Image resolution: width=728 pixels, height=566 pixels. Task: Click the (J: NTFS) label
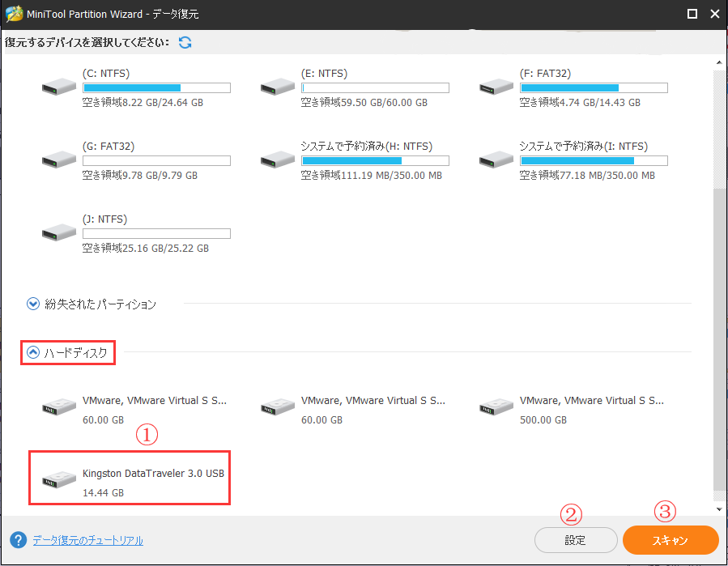(x=104, y=219)
